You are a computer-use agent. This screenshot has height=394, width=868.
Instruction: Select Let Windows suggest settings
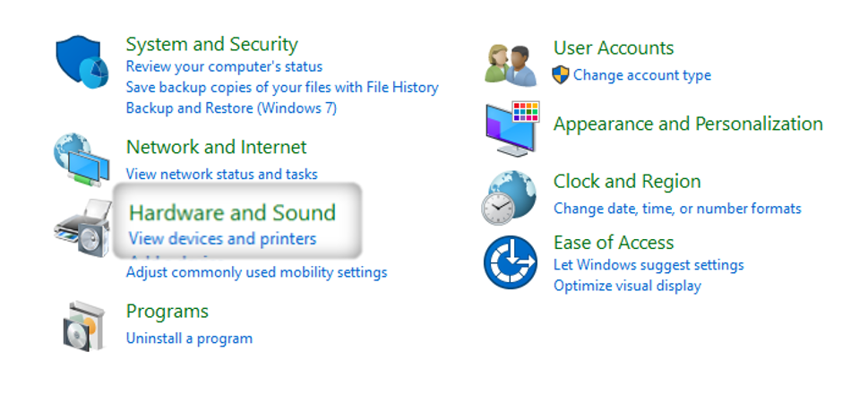pyautogui.click(x=649, y=265)
